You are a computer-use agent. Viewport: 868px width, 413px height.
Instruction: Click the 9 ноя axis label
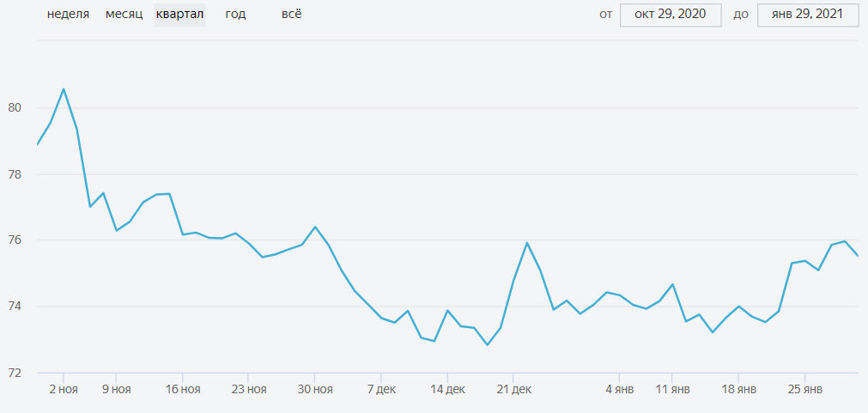click(x=116, y=390)
